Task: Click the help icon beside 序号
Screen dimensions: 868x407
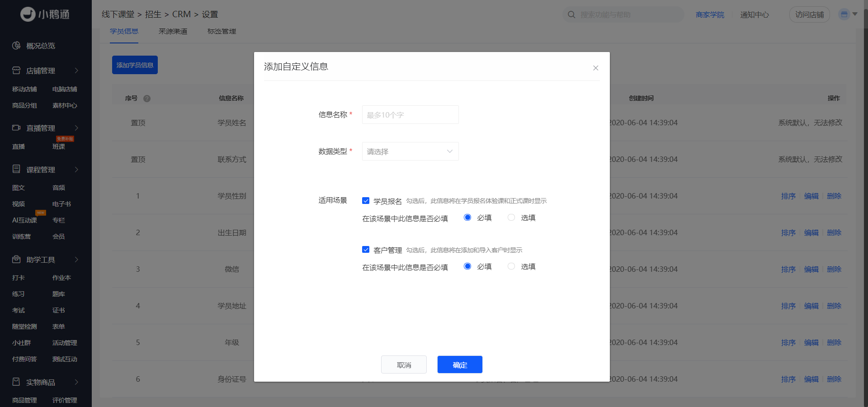Action: point(147,99)
